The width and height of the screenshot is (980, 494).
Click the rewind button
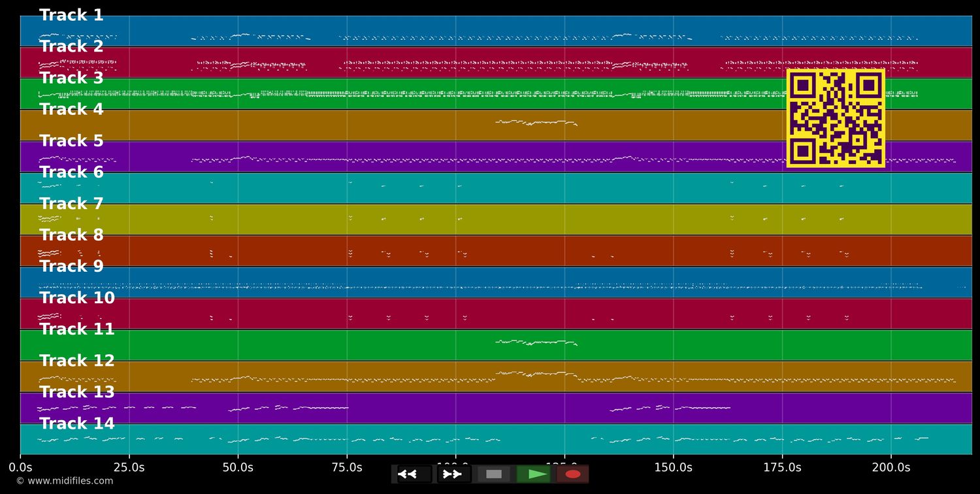414,474
